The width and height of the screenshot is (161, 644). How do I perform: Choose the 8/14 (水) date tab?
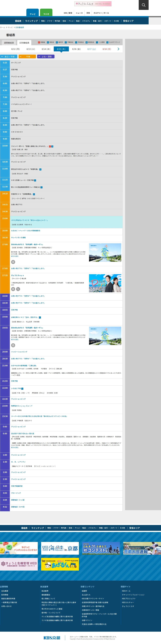pos(46,49)
